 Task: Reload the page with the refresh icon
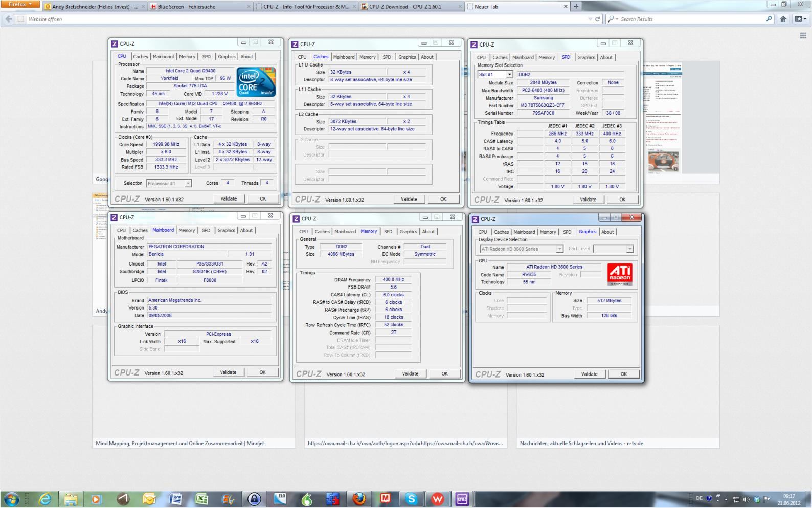click(x=597, y=19)
